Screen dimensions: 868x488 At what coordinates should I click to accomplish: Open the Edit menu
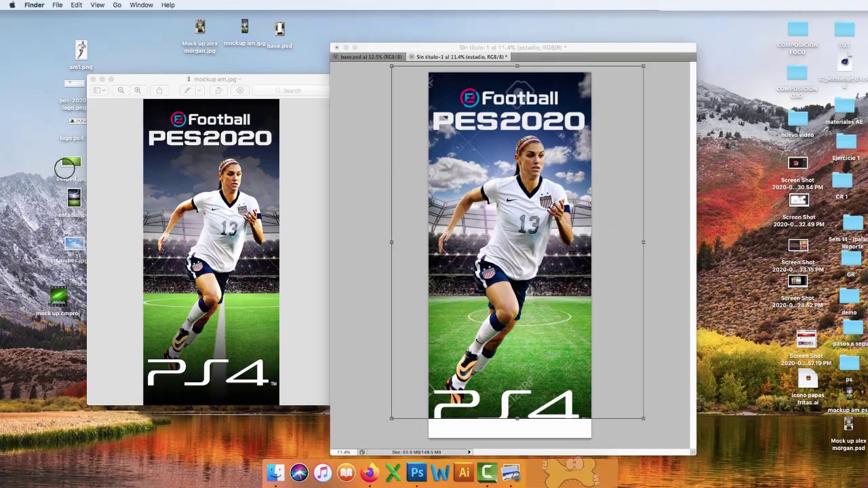pos(77,5)
